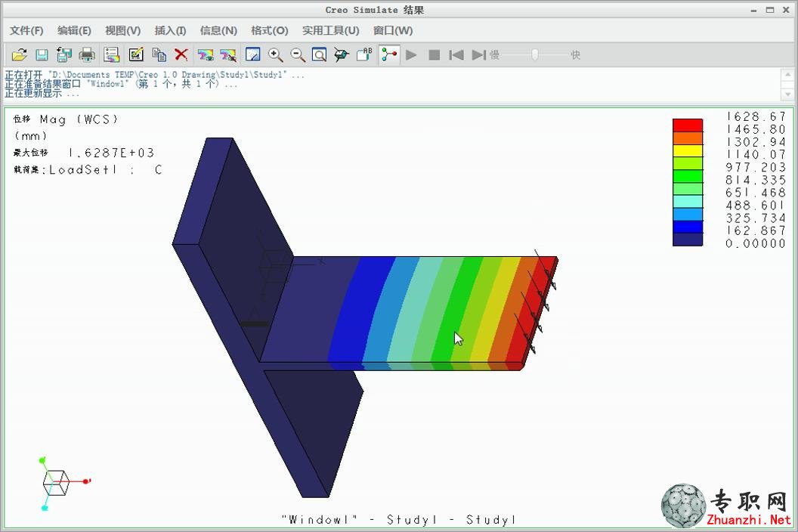Viewport: 798px width, 532px height.
Task: Click the Save floppy disk icon
Action: pyautogui.click(x=42, y=54)
